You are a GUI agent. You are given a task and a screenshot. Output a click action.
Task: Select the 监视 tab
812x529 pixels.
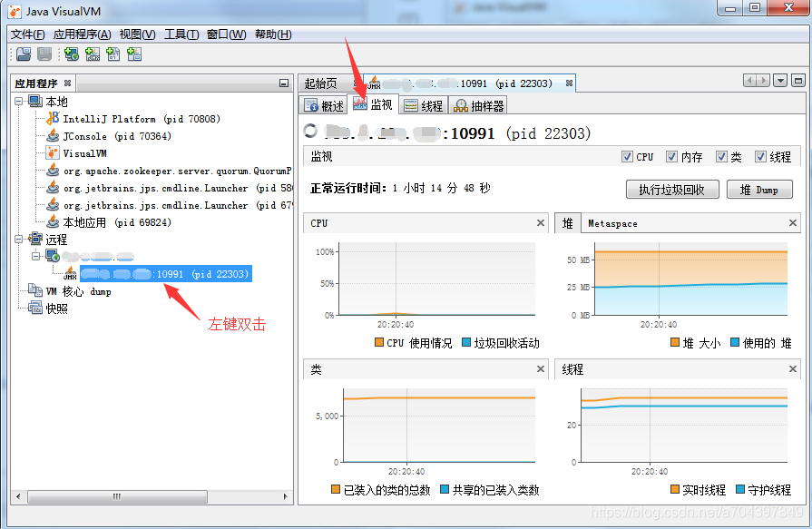(374, 104)
